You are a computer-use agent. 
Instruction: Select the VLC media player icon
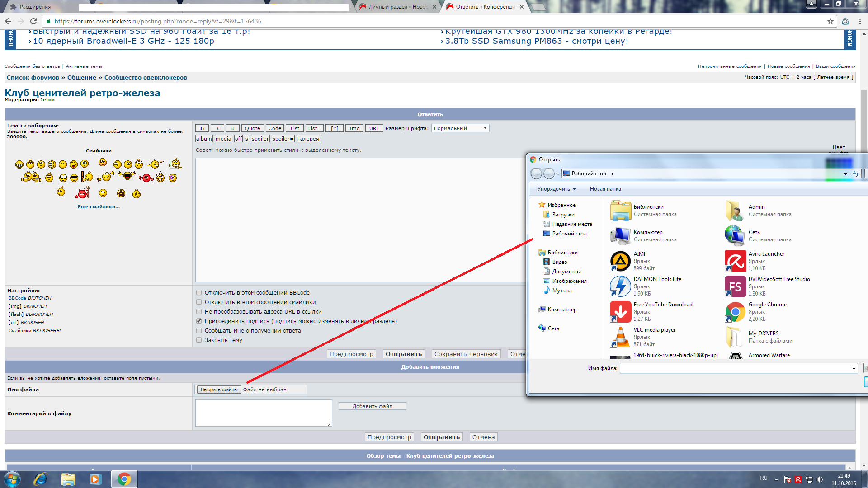click(620, 337)
